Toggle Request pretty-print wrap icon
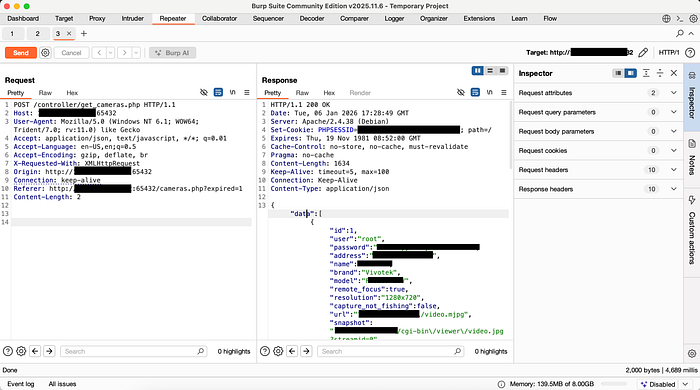This screenshot has width=700, height=390. coord(218,92)
